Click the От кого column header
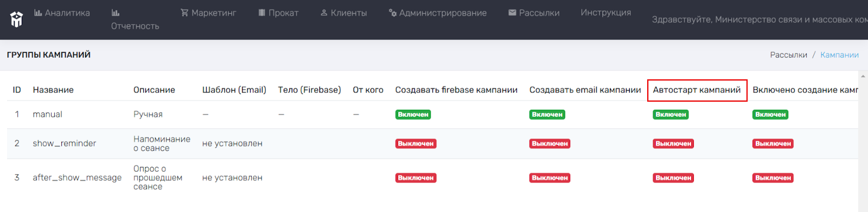This screenshot has width=868, height=212. coord(368,90)
